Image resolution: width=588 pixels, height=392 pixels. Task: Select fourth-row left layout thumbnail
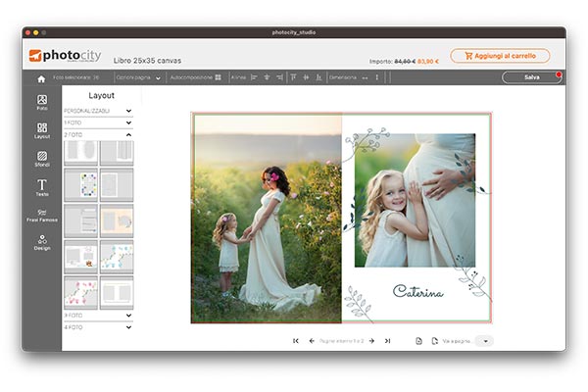pyautogui.click(x=80, y=257)
